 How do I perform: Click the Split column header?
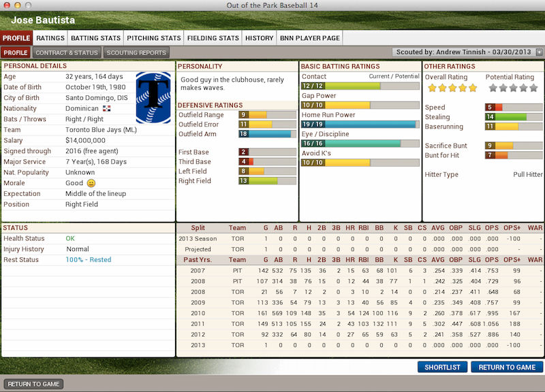tap(198, 228)
